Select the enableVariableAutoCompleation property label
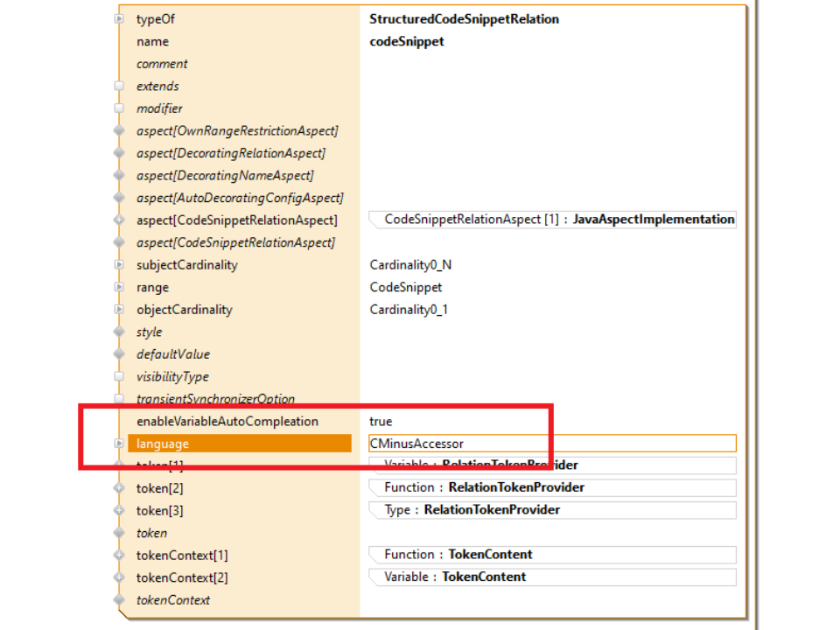Viewport: 840px width, 630px height. coord(227,422)
